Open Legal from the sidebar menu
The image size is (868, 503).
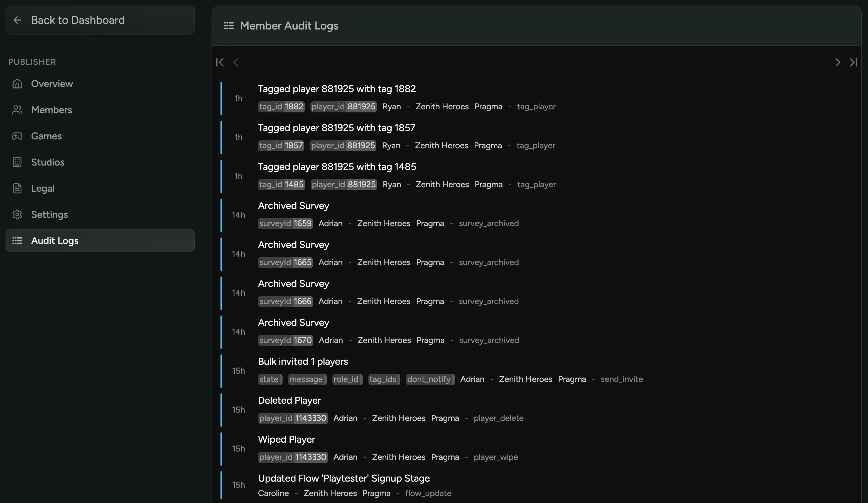click(x=43, y=188)
